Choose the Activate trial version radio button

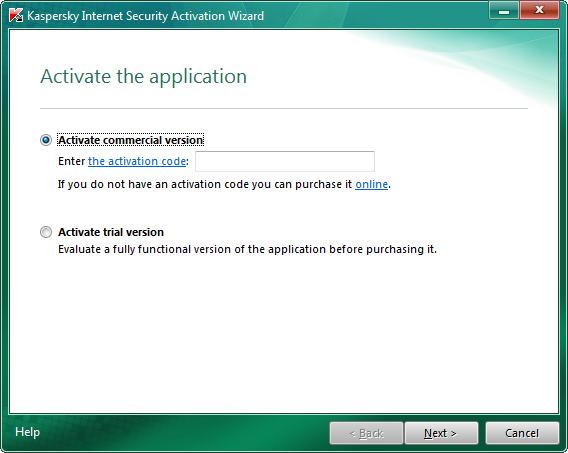coord(46,232)
